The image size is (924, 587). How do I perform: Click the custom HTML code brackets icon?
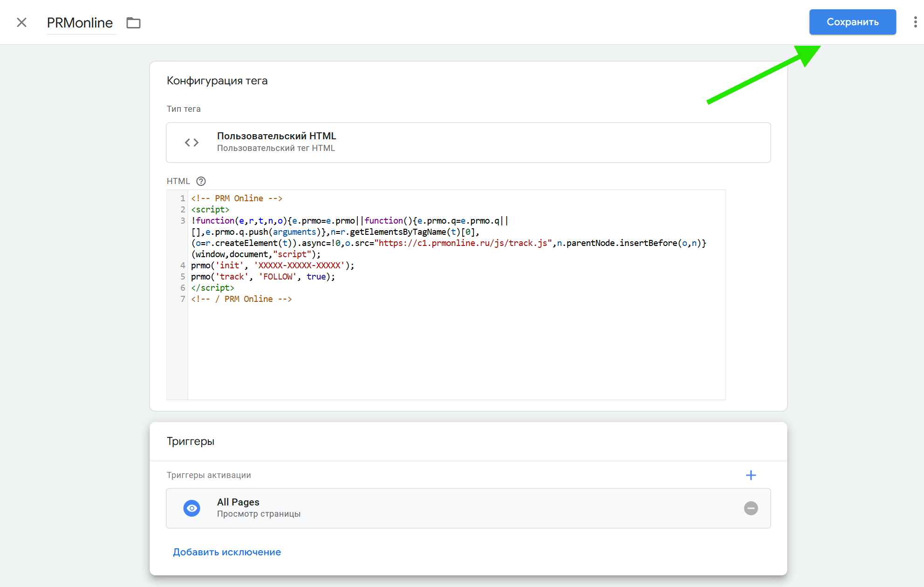(192, 143)
